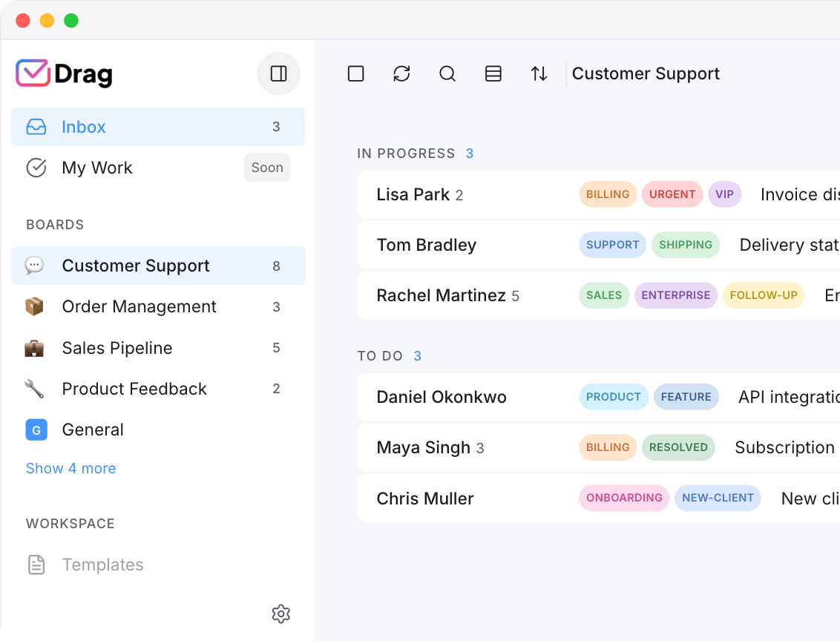Viewport: 840px width, 641px height.
Task: Maximize the window with green button
Action: point(71,21)
